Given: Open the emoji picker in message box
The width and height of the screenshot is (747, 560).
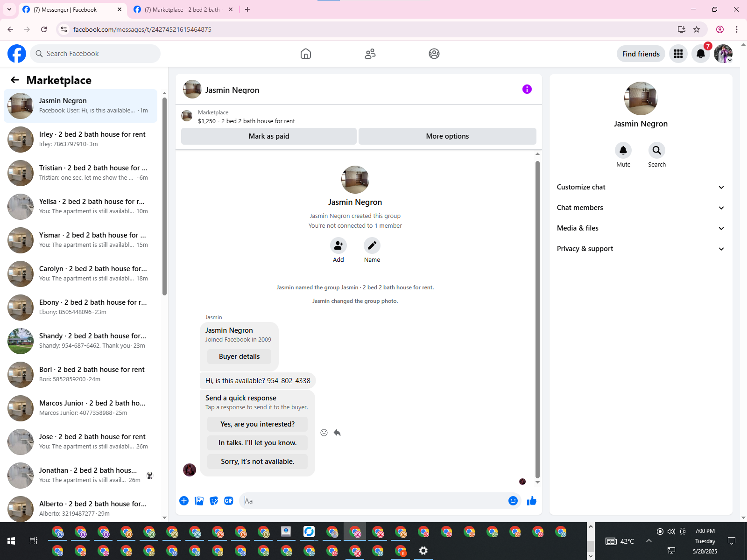Looking at the screenshot, I should pyautogui.click(x=513, y=501).
